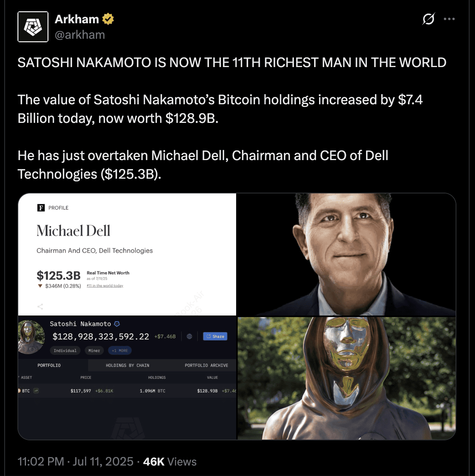Open the BTC mini price chart icon
Image resolution: width=475 pixels, height=476 pixels.
[35, 391]
